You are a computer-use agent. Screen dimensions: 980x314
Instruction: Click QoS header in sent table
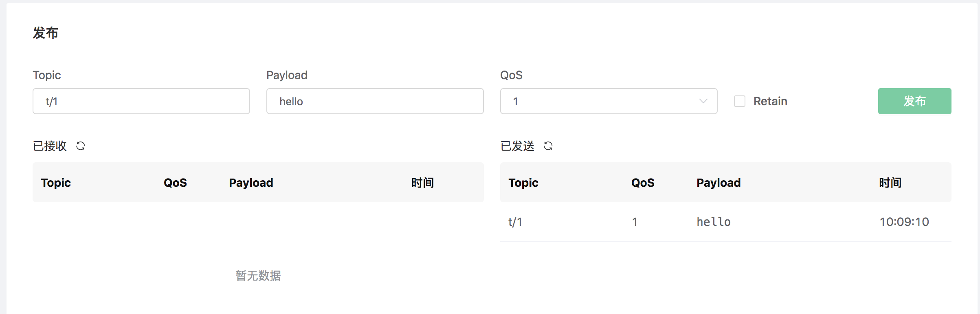[x=643, y=183]
